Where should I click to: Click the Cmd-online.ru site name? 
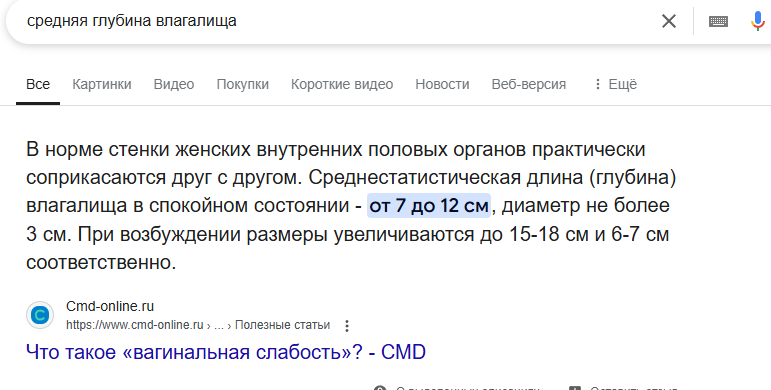110,306
